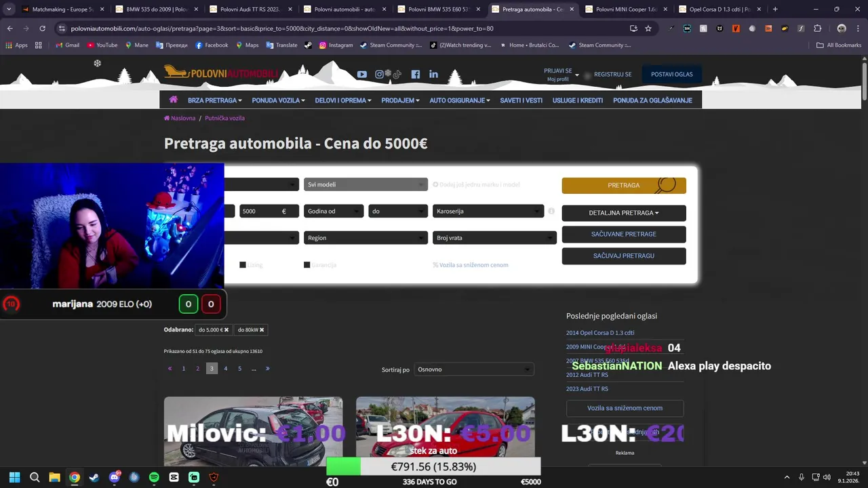Open Discord from the taskbar
This screenshot has width=868, height=488.
pos(114,477)
